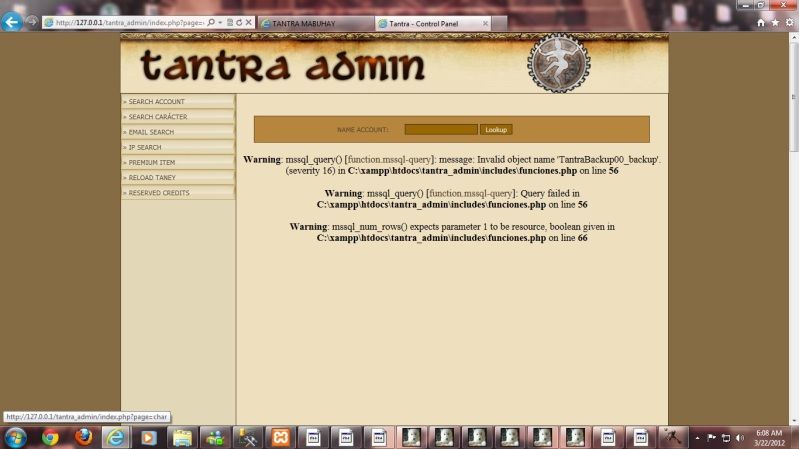799x449 pixels.
Task: Stop loading with the address bar X icon
Action: 248,23
